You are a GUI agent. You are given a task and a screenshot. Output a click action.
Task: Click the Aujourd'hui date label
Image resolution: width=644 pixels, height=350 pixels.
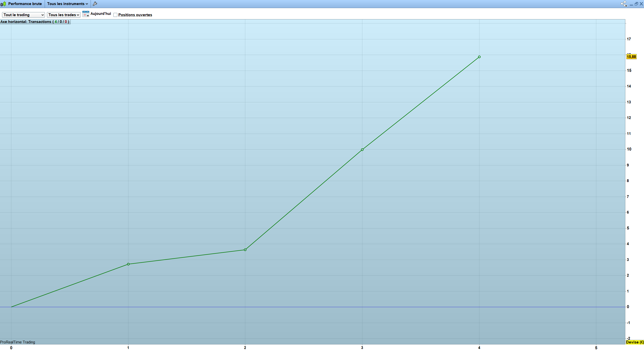click(101, 14)
